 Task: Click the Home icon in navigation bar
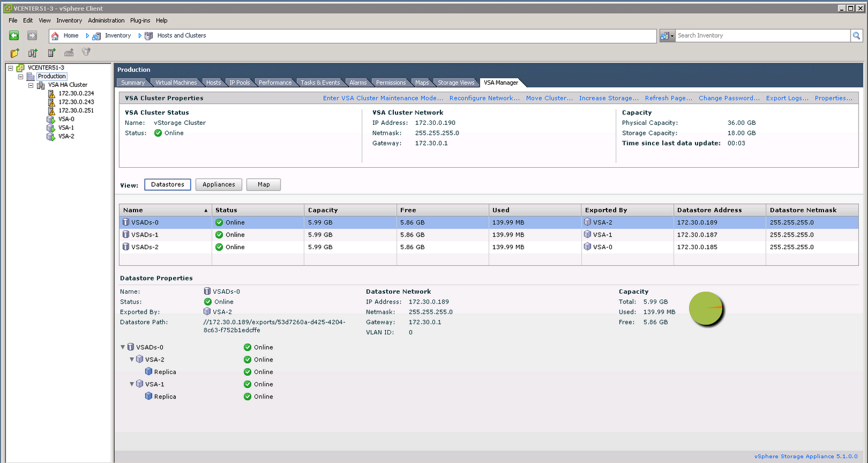point(55,36)
